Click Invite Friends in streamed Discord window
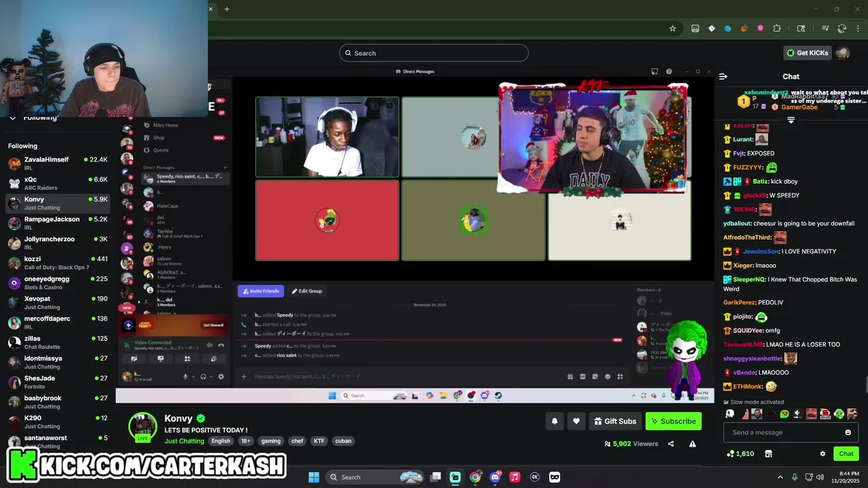The image size is (868, 488). coord(260,291)
